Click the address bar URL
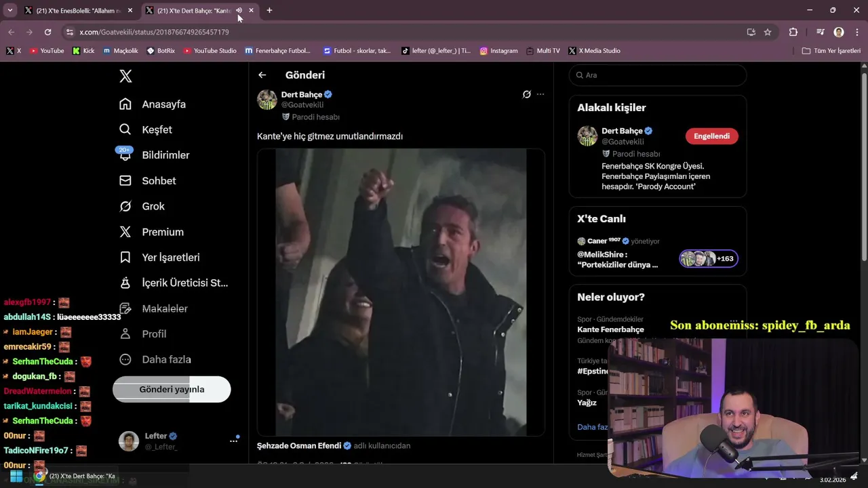Screen dimensions: 868x488 tap(154, 32)
